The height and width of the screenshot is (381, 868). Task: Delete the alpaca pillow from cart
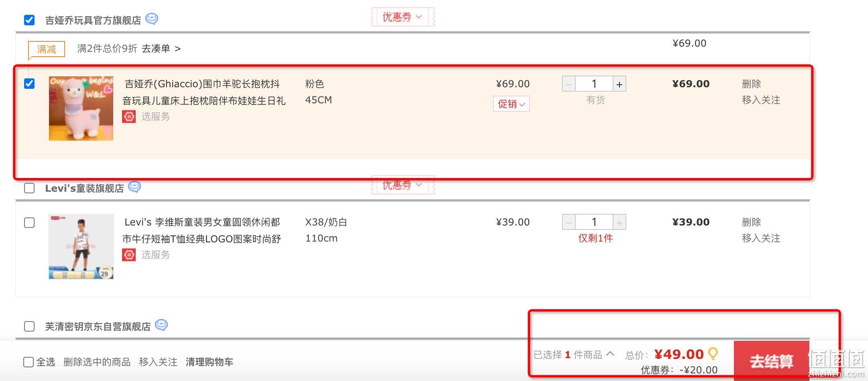[x=752, y=84]
